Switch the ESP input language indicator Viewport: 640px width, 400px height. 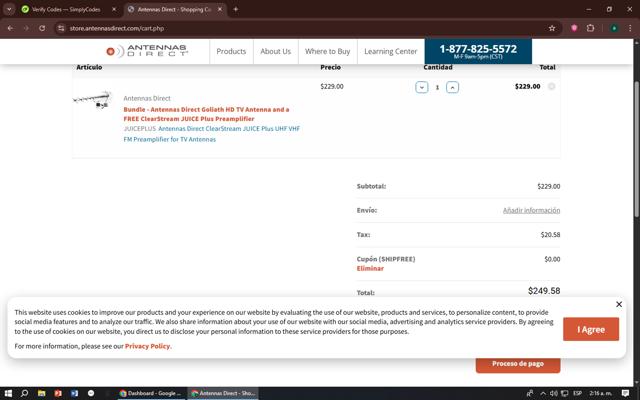pos(577,393)
